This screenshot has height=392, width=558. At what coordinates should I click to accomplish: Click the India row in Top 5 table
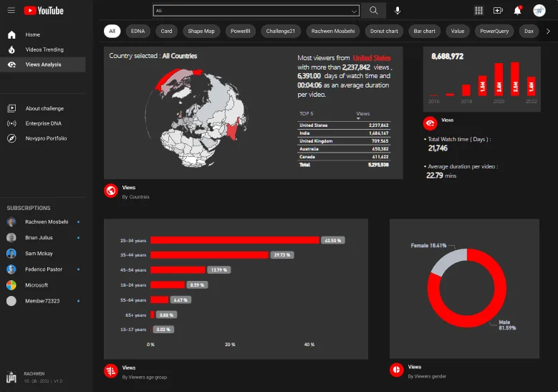click(344, 133)
